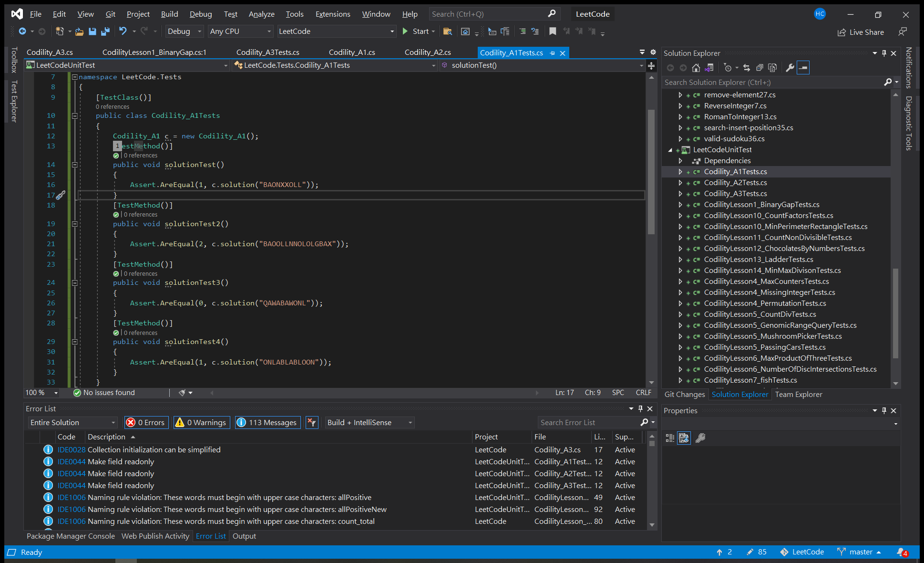Image resolution: width=924 pixels, height=563 pixels.
Task: Toggle auto-hide pin on Error List panel
Action: [641, 409]
